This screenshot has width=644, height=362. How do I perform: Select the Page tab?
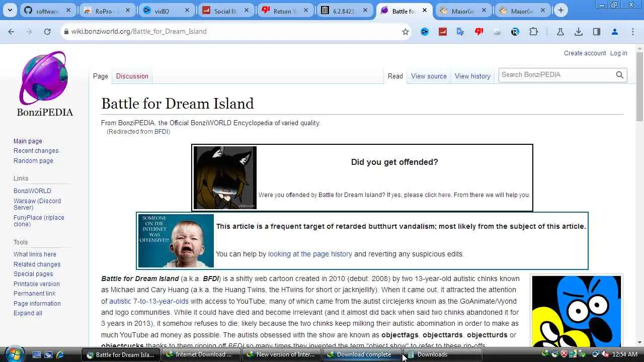(100, 76)
